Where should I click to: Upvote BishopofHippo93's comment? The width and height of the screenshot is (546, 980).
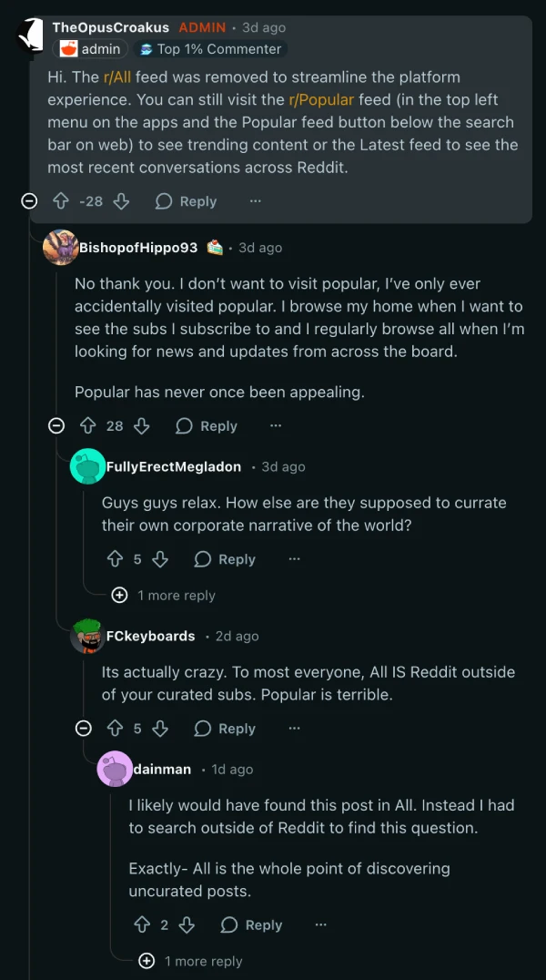(x=88, y=425)
